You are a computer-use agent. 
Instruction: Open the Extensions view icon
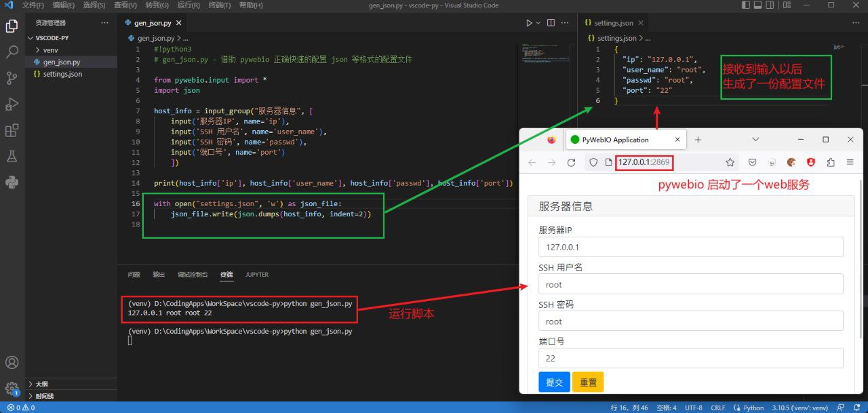pyautogui.click(x=10, y=130)
